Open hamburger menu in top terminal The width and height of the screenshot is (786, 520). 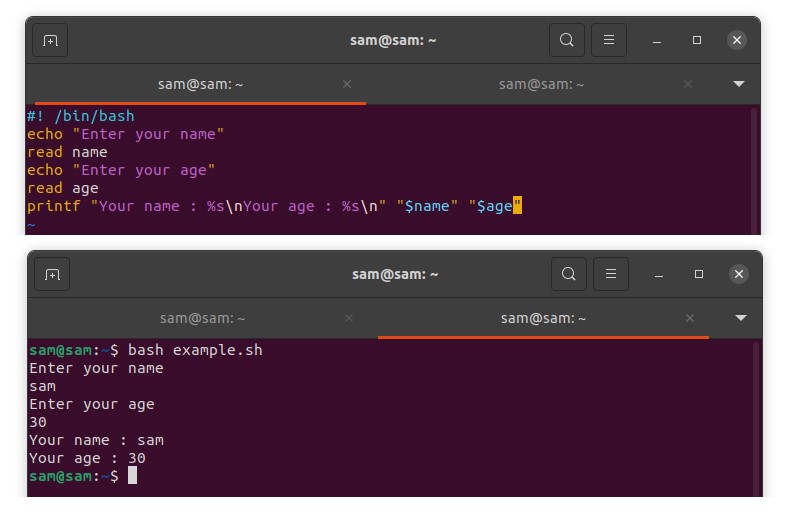click(x=609, y=41)
